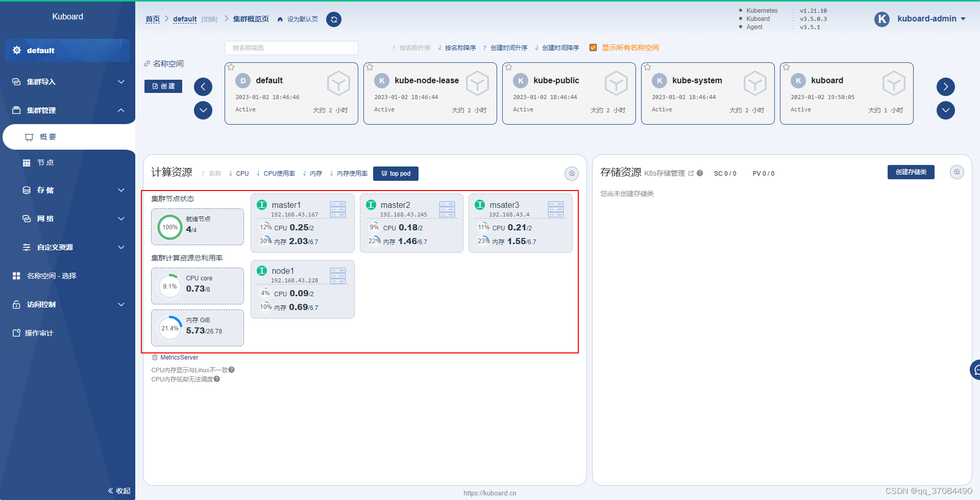Click 设为默认页 home icon
This screenshot has height=500, width=980.
[x=280, y=19]
